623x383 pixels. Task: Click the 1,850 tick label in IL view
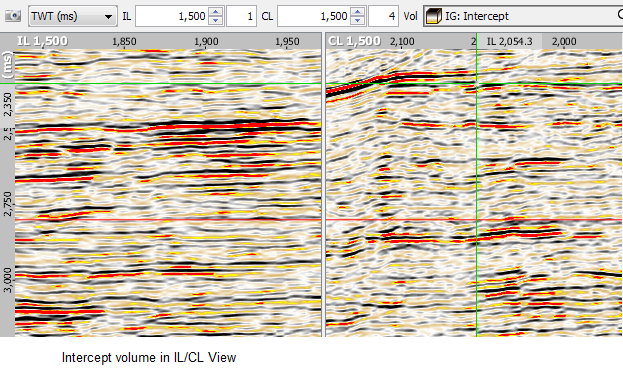[124, 41]
